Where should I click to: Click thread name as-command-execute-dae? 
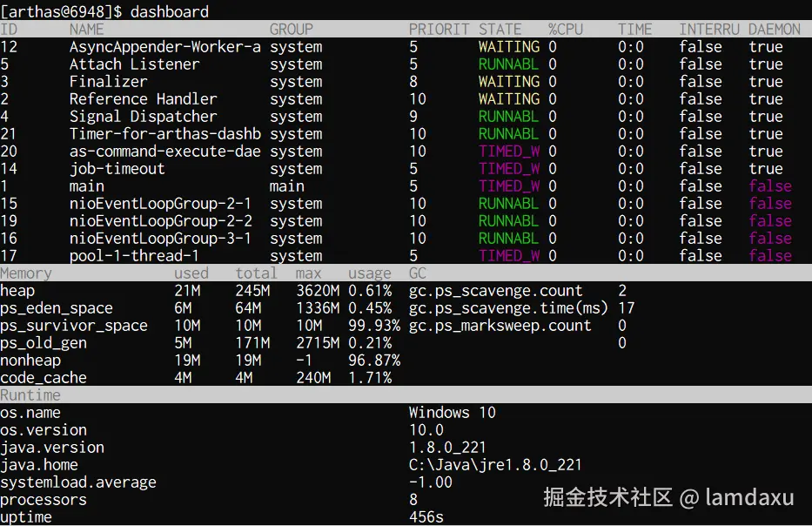tap(165, 152)
